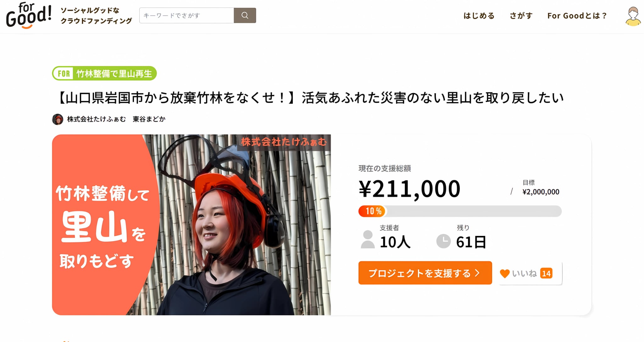The height and width of the screenshot is (342, 644).
Task: Click the いいね like button
Action: 530,273
